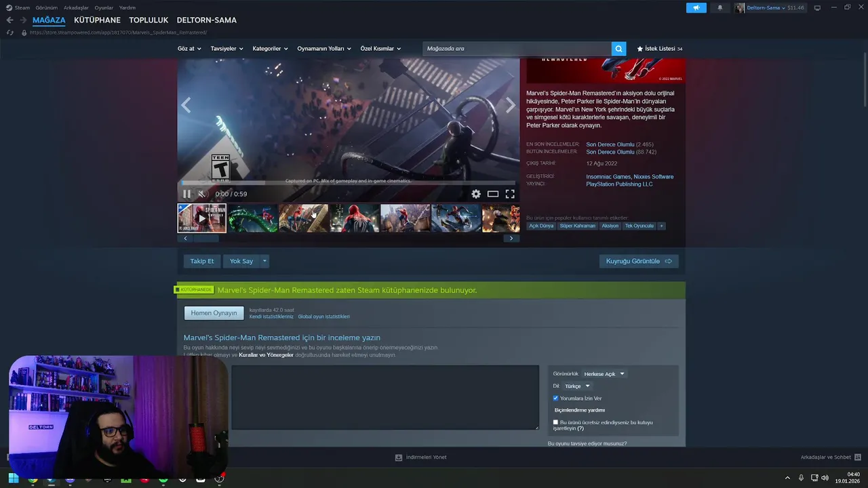Open İndirmeleri Yönet downloads manager

pyautogui.click(x=421, y=457)
